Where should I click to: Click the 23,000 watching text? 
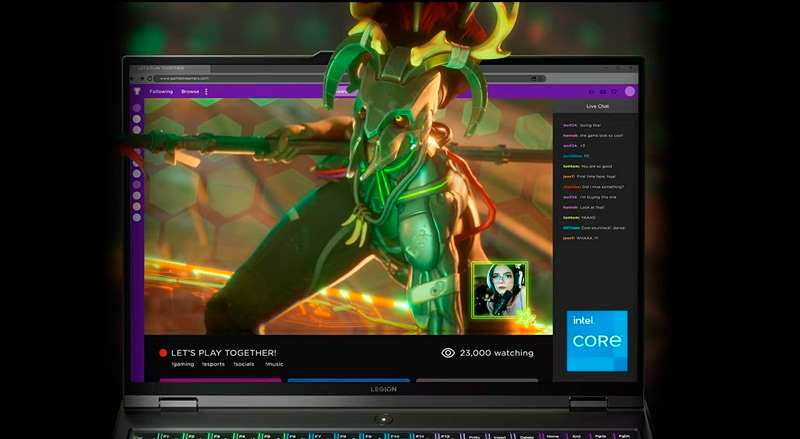[x=496, y=353]
